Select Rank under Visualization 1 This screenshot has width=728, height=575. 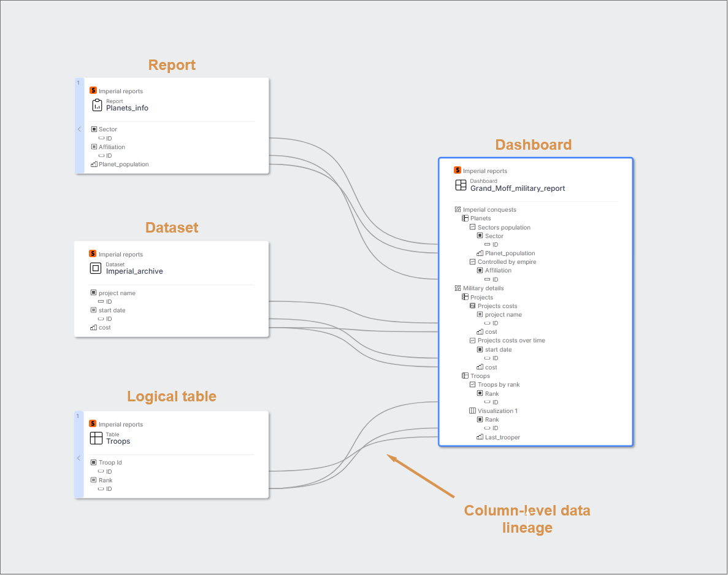click(492, 419)
